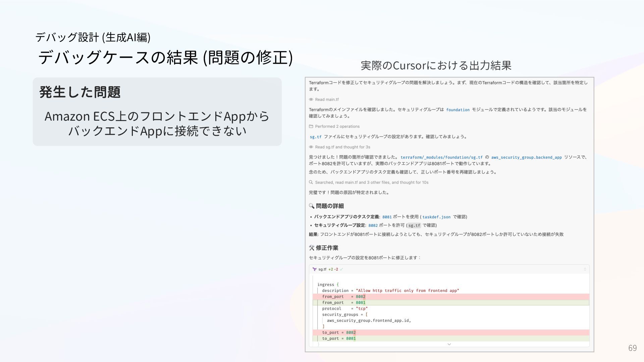Screen dimensions: 644x362
Task: Click the aws_security_group.backend_app resource link
Action: click(526, 157)
